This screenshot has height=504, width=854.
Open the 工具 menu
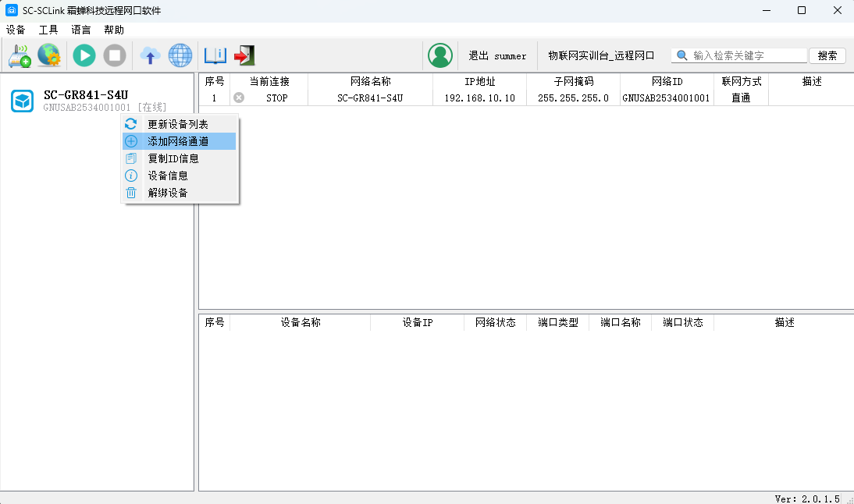[x=48, y=30]
